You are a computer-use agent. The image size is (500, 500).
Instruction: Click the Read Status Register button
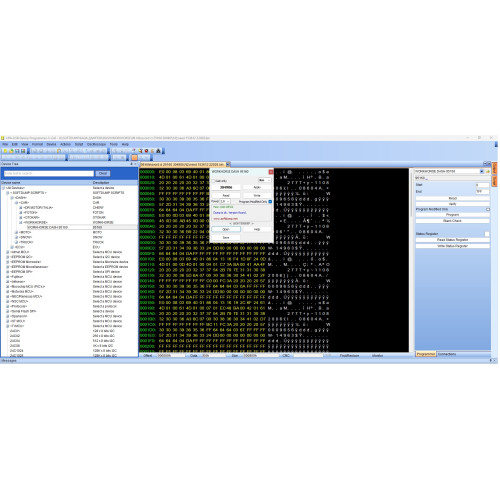click(x=453, y=240)
